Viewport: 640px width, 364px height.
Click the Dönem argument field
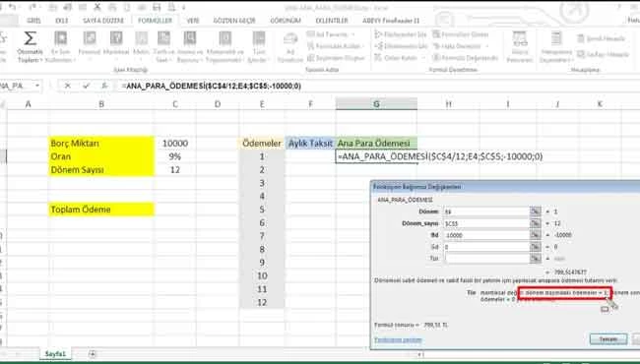[x=485, y=212]
